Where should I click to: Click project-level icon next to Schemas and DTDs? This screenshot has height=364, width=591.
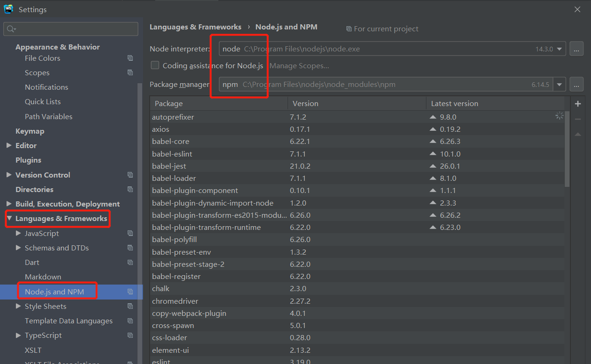(x=130, y=248)
